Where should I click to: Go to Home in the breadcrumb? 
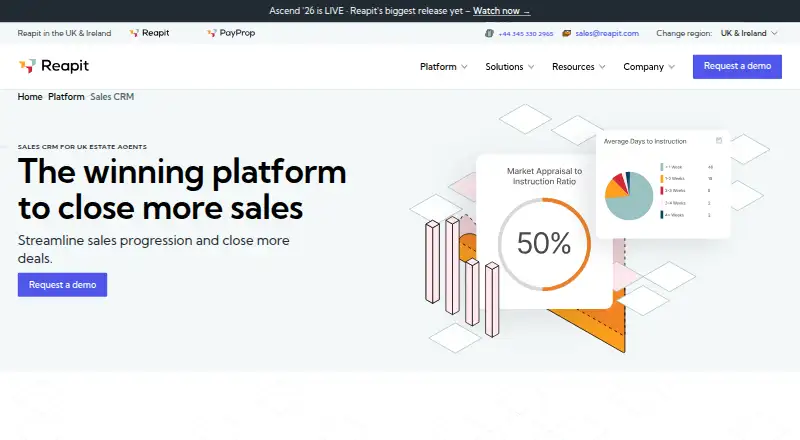30,97
